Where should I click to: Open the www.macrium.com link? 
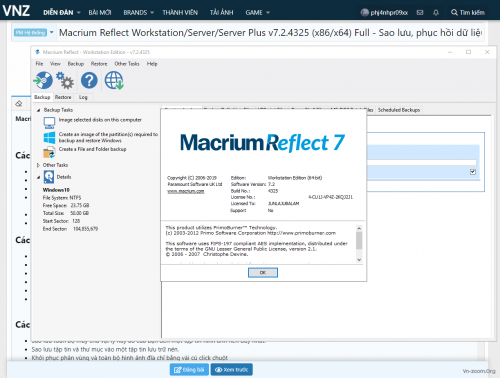point(186,191)
